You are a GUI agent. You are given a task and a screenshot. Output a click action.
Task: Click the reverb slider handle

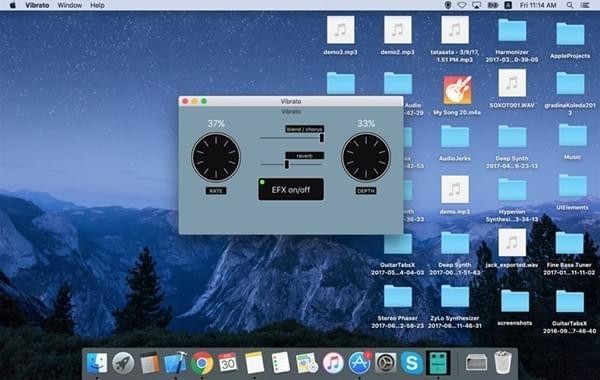tap(287, 164)
